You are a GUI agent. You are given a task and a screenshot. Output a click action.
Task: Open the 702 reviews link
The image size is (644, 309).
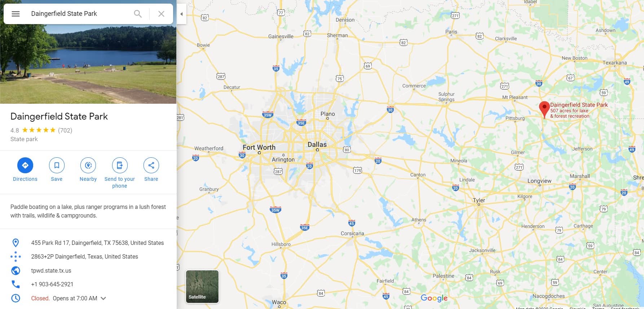click(65, 130)
